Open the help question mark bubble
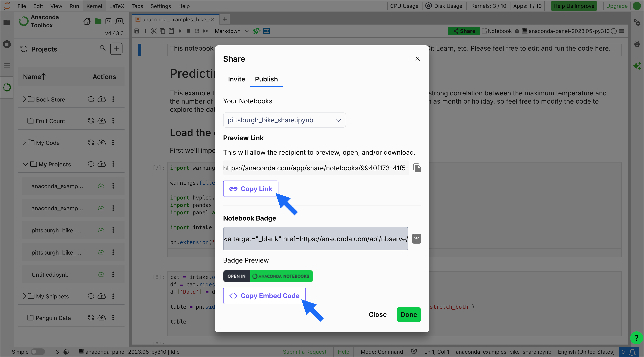Image resolution: width=644 pixels, height=357 pixels. (637, 338)
